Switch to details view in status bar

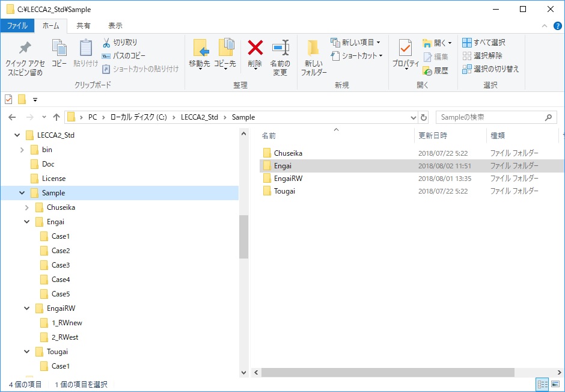click(x=542, y=384)
